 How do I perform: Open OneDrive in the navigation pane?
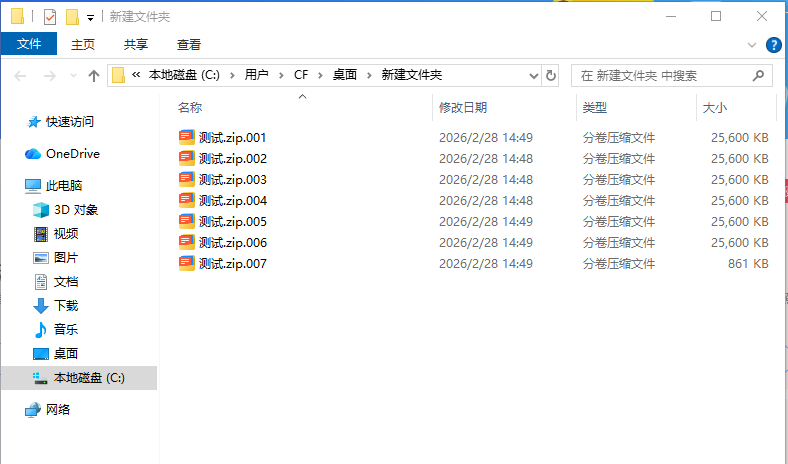72,154
